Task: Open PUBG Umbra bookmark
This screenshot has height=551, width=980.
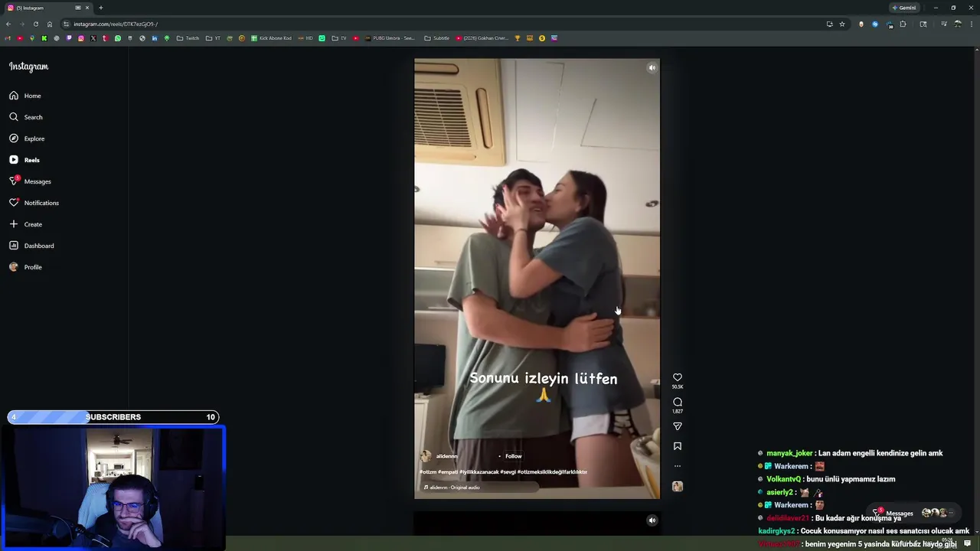Action: tap(390, 38)
